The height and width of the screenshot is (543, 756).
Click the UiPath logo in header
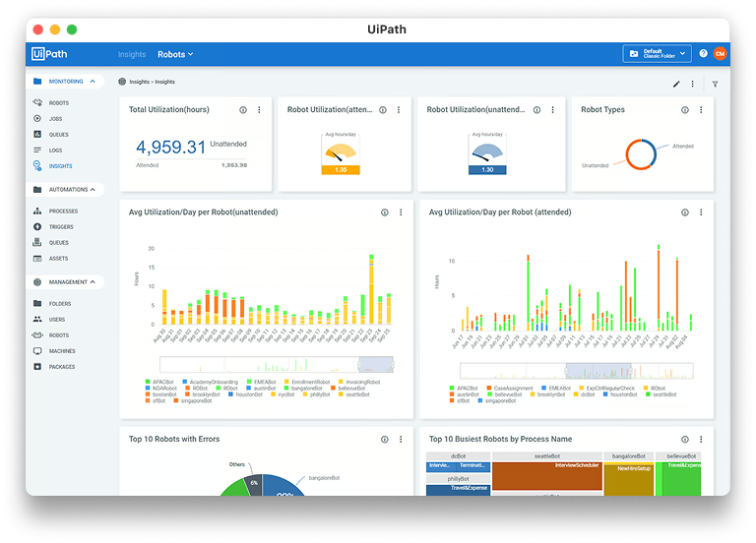(49, 54)
